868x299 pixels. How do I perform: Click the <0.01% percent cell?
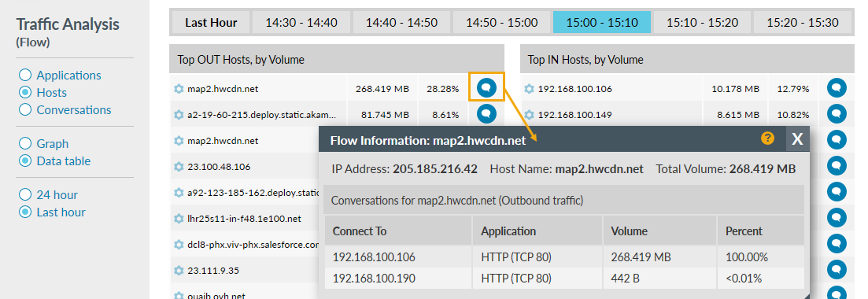click(744, 279)
